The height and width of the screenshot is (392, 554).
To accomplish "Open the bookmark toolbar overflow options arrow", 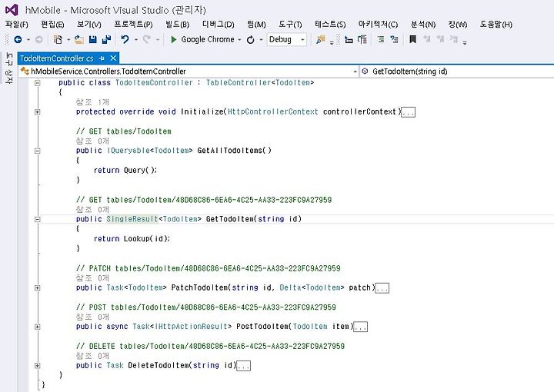I will point(465,42).
